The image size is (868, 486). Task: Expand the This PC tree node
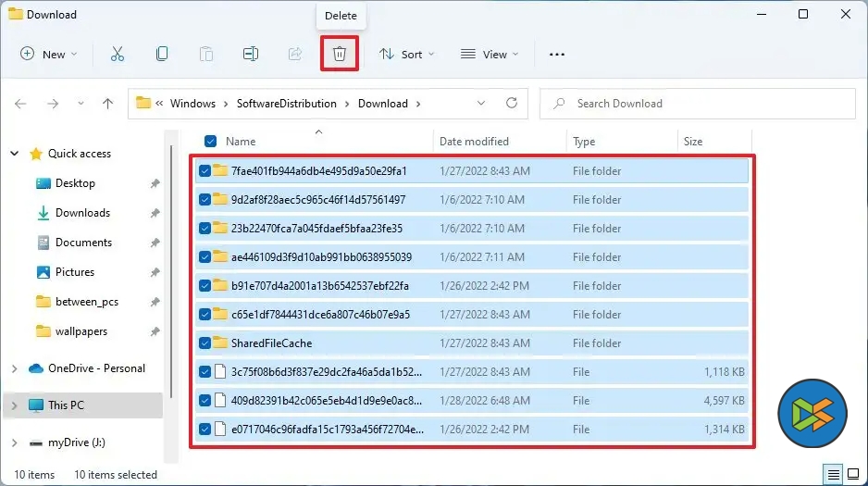pos(14,405)
